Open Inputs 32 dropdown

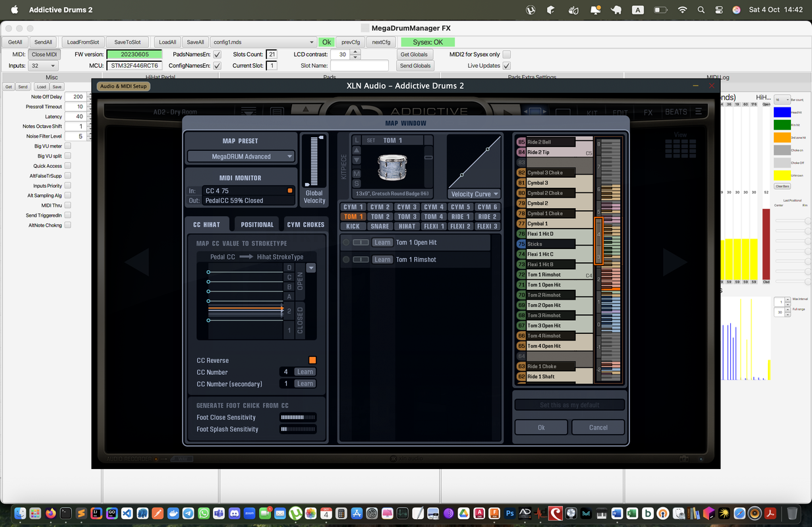coord(43,66)
